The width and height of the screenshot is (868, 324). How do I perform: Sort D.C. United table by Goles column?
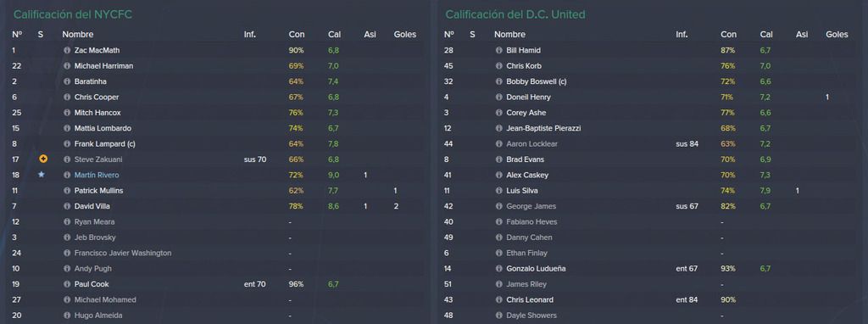pos(837,34)
